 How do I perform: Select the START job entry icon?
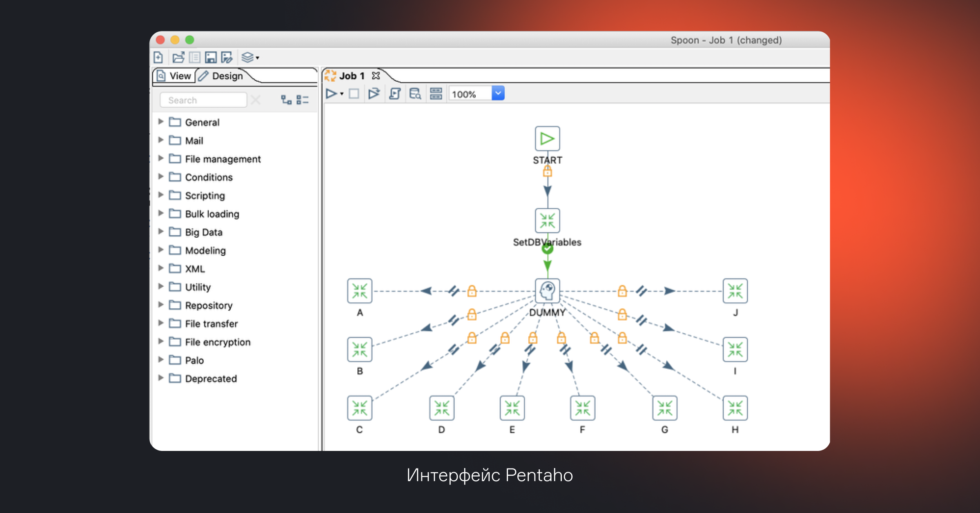point(547,139)
